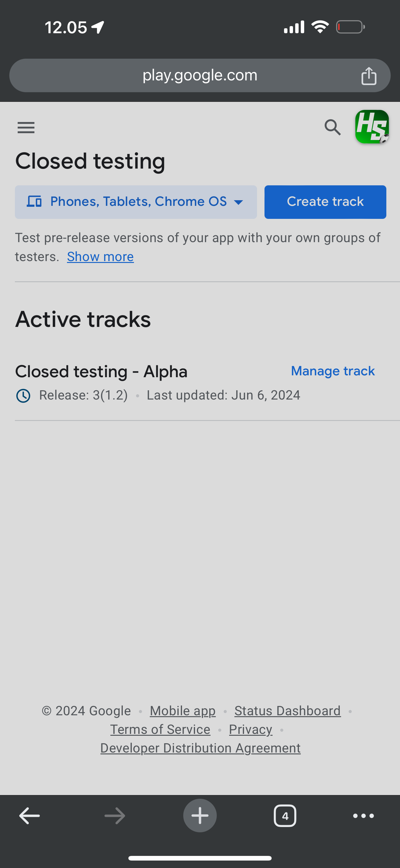Expand Phones, Tablets, Chrome OS dropdown
Image resolution: width=400 pixels, height=868 pixels.
[x=136, y=202]
